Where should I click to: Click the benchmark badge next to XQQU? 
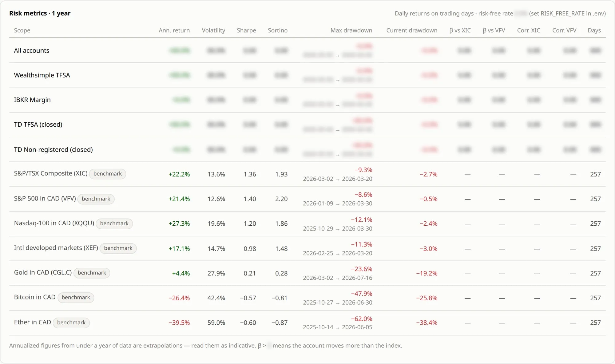tap(114, 224)
